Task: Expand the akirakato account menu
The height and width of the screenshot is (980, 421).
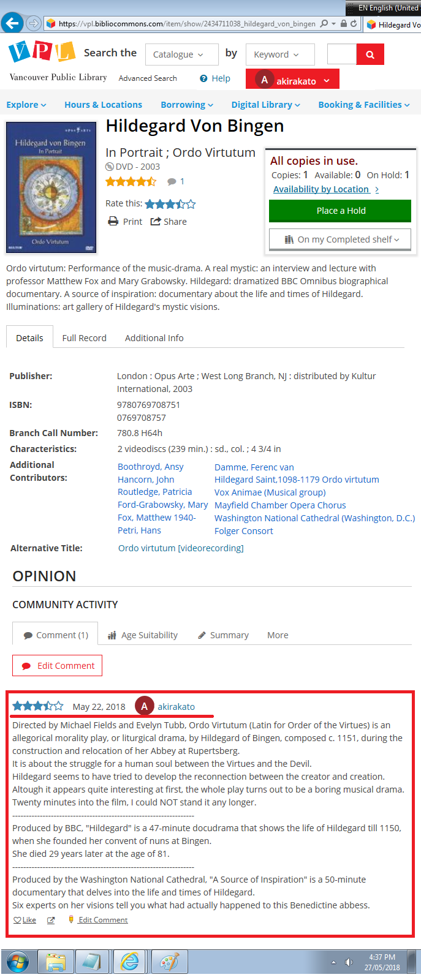Action: [x=292, y=80]
